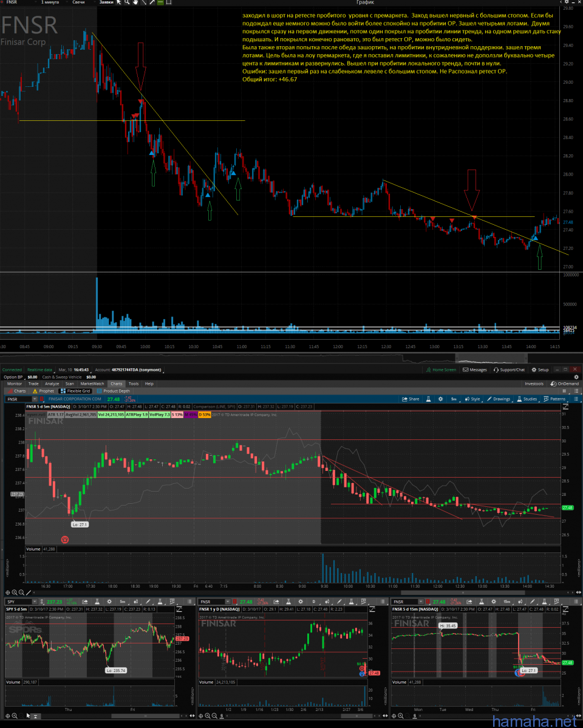
Task: Select the magnifier zoom tool in top toolbar
Action: pyautogui.click(x=127, y=2)
